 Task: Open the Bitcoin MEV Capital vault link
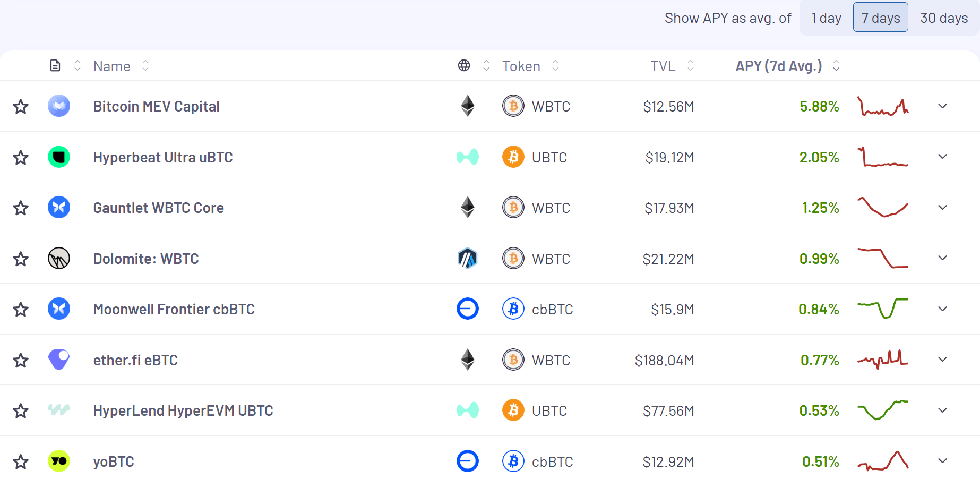point(156,106)
